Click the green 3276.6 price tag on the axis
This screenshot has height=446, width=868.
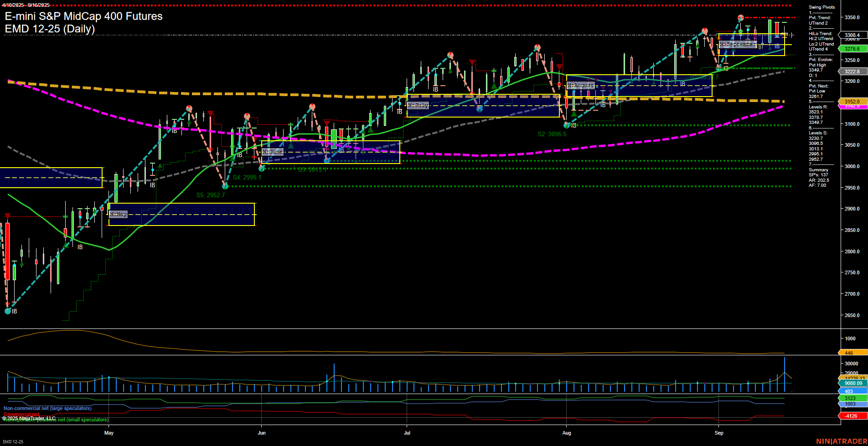click(852, 48)
